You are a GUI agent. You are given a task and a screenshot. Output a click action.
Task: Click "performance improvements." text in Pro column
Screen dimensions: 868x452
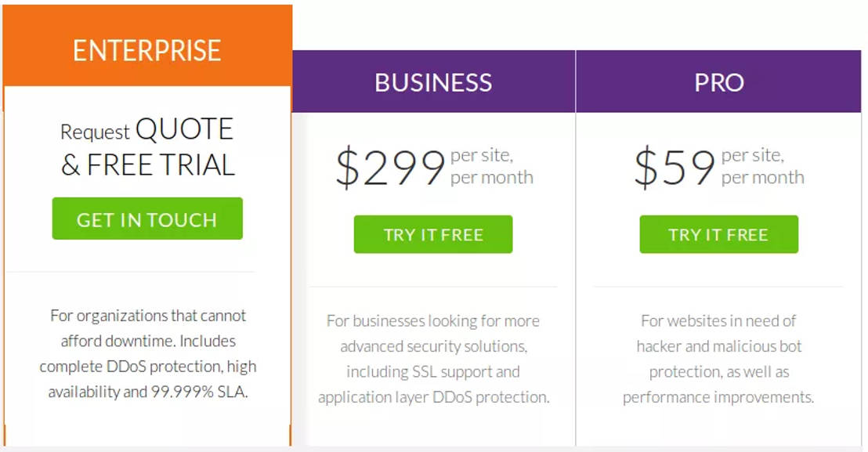click(x=718, y=397)
